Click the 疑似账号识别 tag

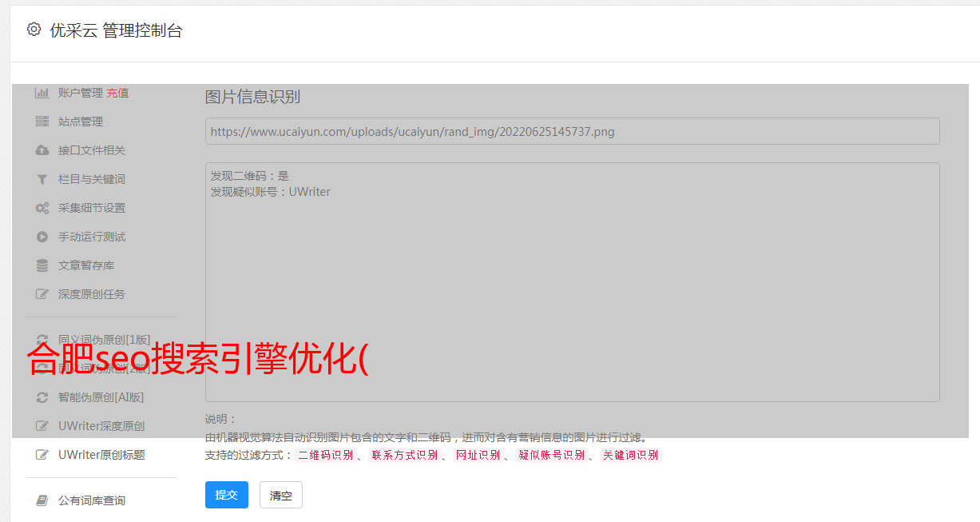coord(551,455)
